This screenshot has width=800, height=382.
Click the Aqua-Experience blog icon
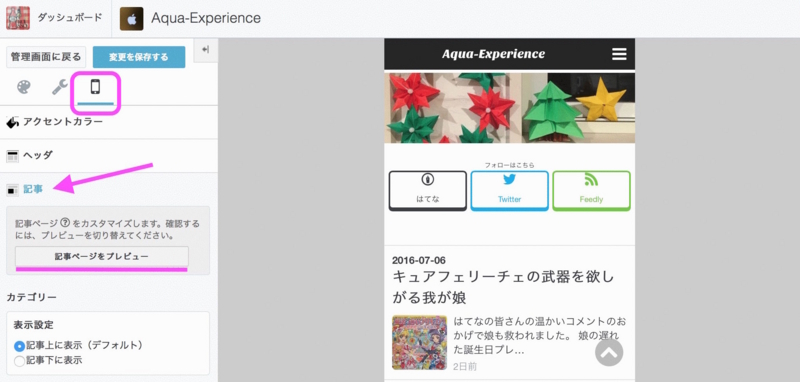click(131, 18)
